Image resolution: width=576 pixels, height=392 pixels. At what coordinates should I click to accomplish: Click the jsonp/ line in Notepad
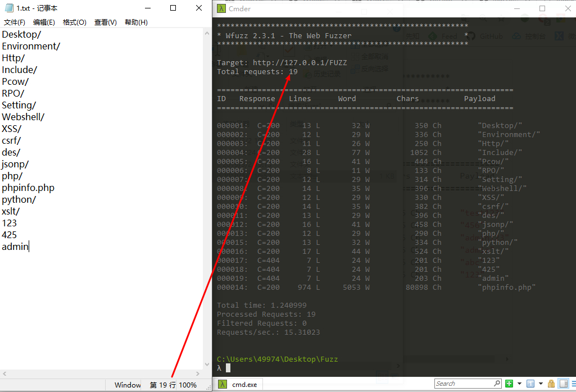tap(15, 164)
